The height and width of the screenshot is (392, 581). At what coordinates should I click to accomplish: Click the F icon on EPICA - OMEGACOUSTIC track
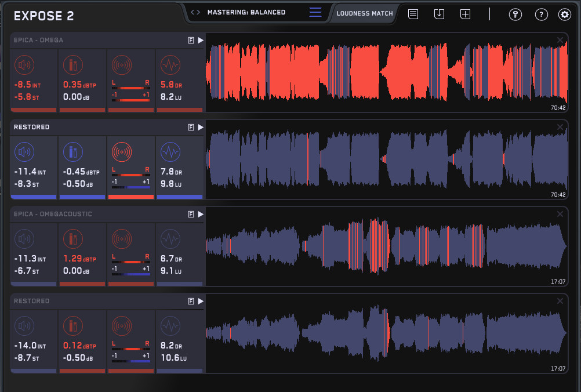pyautogui.click(x=191, y=214)
